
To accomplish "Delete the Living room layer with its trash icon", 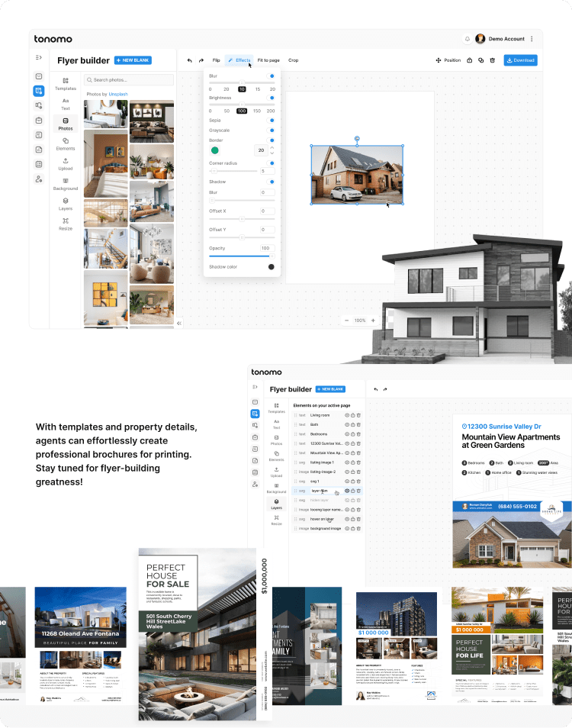I will pyautogui.click(x=358, y=415).
